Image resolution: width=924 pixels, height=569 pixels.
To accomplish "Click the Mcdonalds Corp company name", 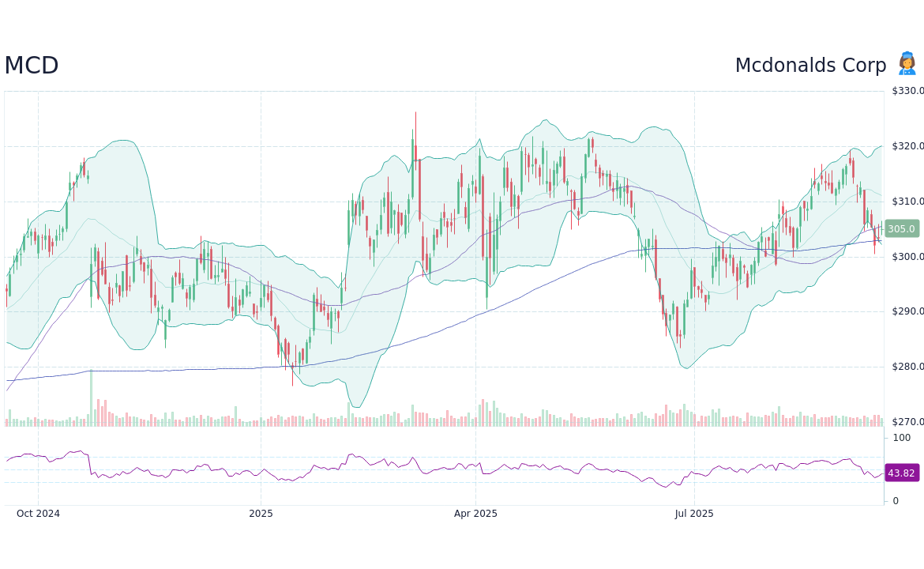I will click(810, 66).
